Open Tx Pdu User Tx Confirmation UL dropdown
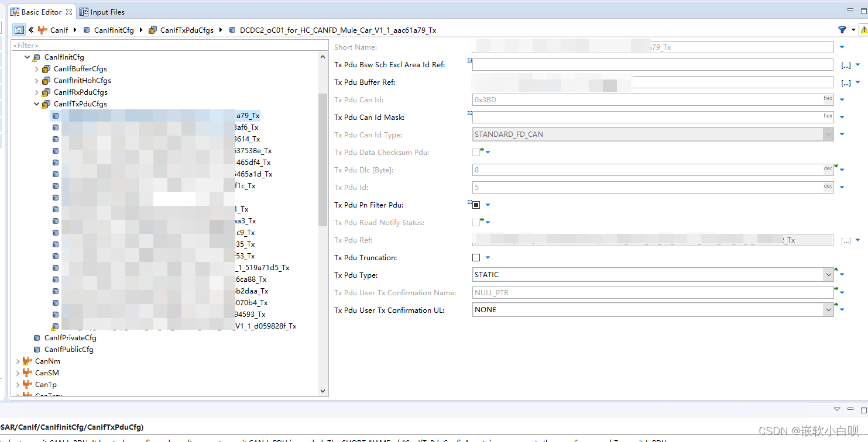The image size is (868, 442). click(x=828, y=310)
